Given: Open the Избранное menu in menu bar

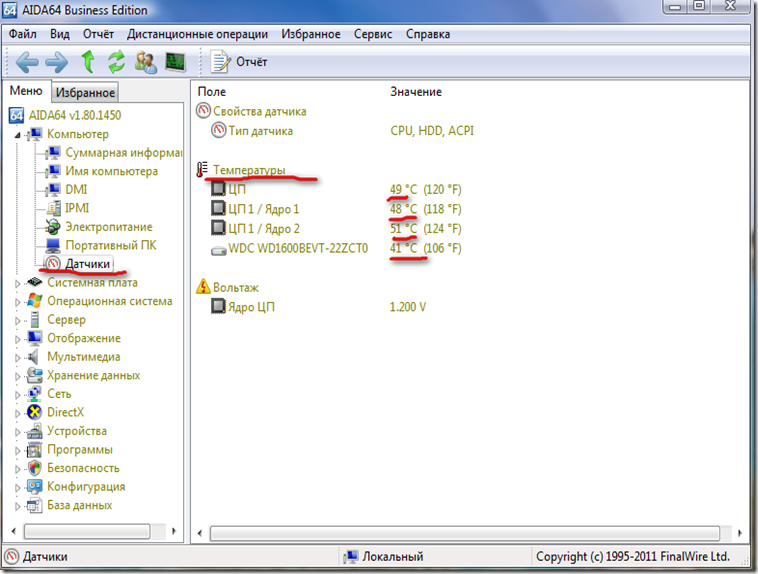Looking at the screenshot, I should click(x=311, y=34).
